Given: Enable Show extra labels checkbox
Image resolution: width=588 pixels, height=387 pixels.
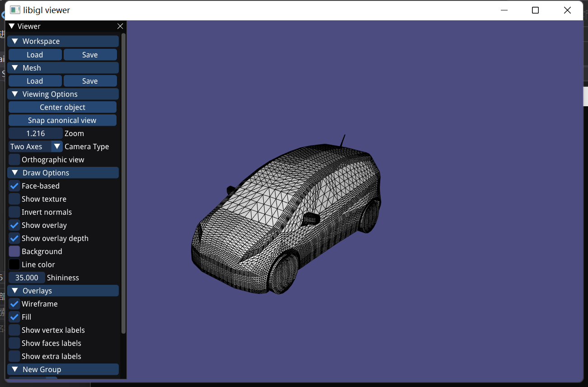Looking at the screenshot, I should [14, 356].
